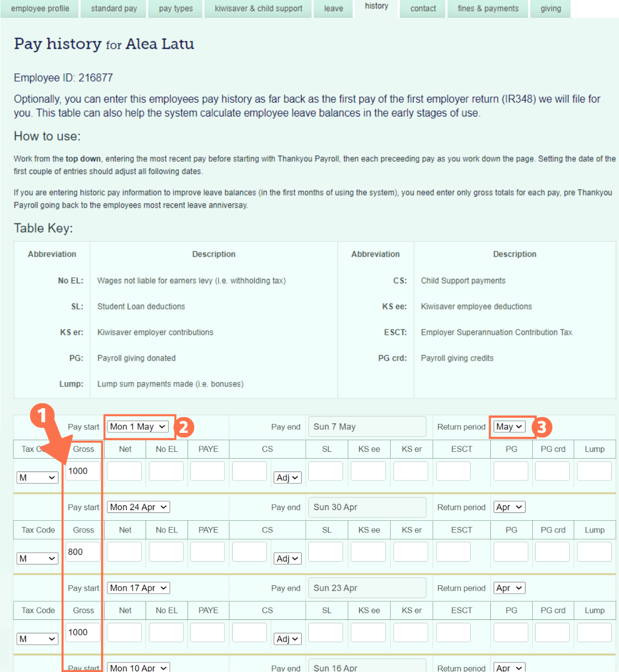Click the PAYE field in the Mon 17 Apr row
This screenshot has height=672, width=619.
click(208, 632)
